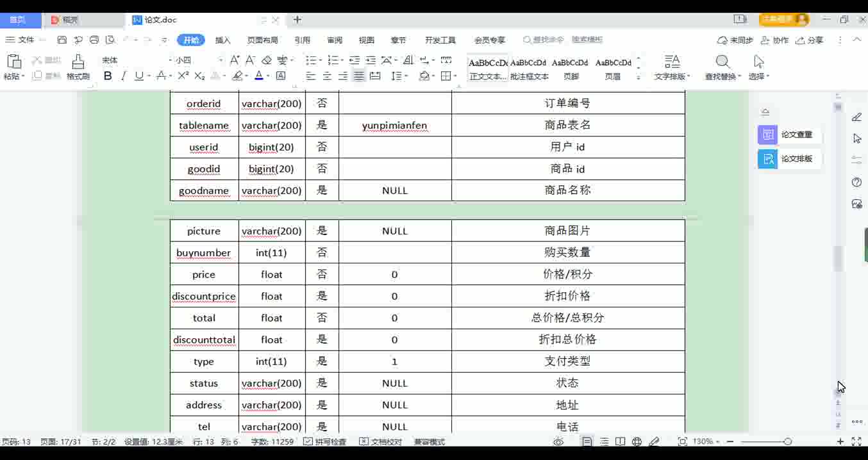This screenshot has height=460, width=868.
Task: Click the Print icon in quick toolbar
Action: pos(94,40)
